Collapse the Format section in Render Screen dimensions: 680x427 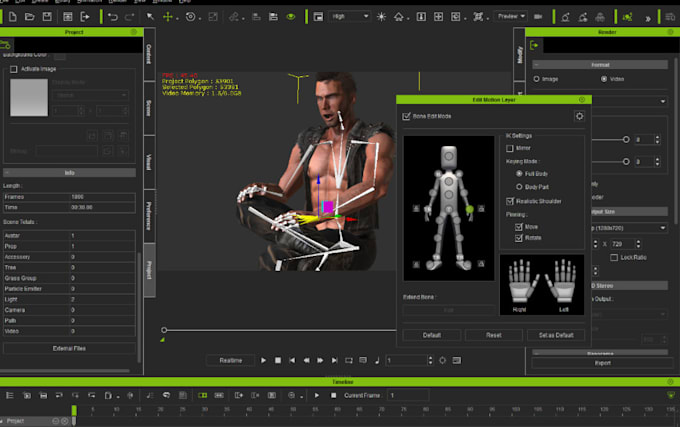pyautogui.click(x=600, y=65)
